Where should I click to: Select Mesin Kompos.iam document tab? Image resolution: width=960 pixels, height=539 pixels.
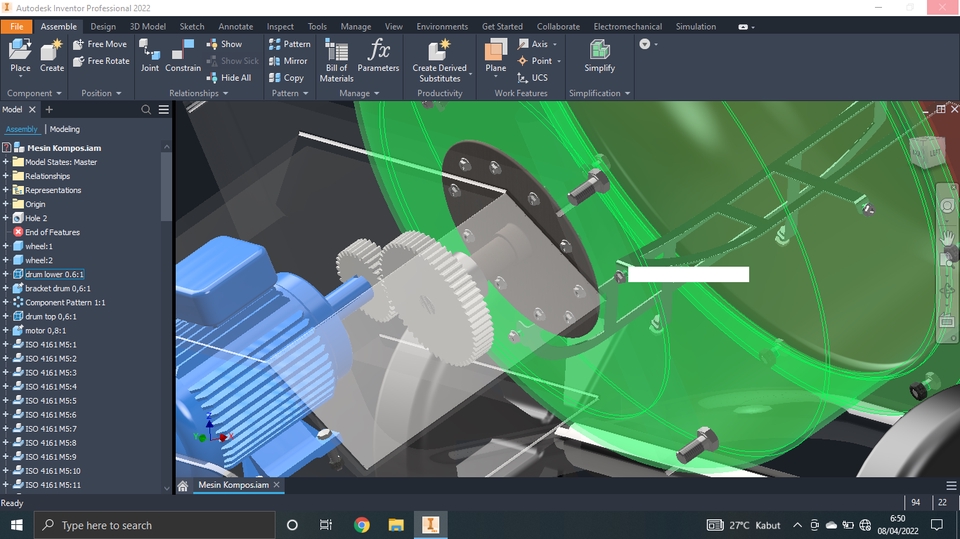(233, 484)
